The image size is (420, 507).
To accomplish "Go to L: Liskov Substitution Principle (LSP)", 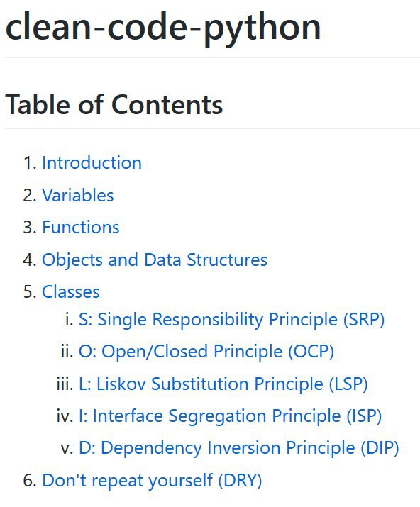I will coord(223,384).
